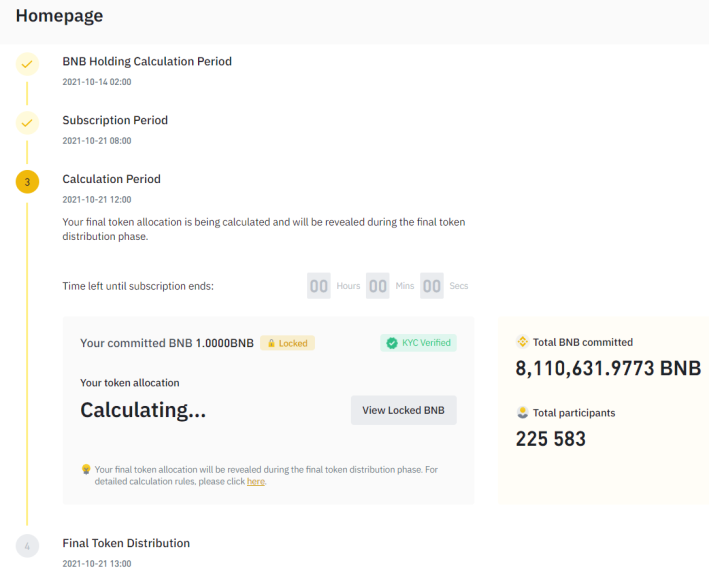709x572 pixels.
Task: Click the Homepage heading
Action: click(59, 16)
